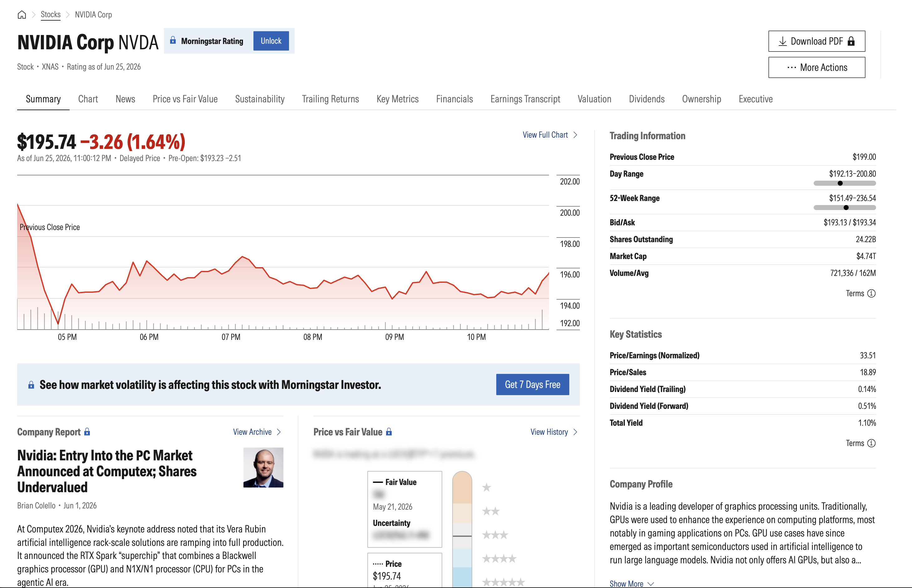This screenshot has width=912, height=588.
Task: Click chevron next to View History
Action: pos(575,432)
